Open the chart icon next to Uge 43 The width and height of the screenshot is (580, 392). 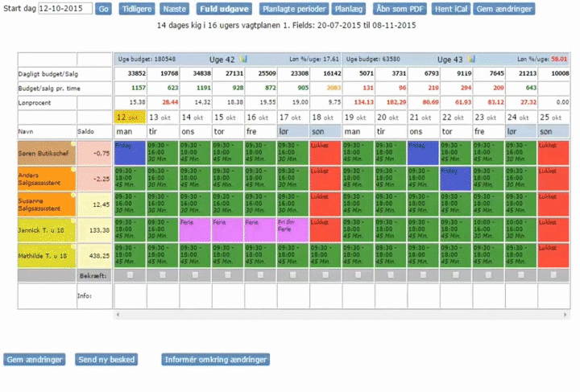tap(472, 59)
